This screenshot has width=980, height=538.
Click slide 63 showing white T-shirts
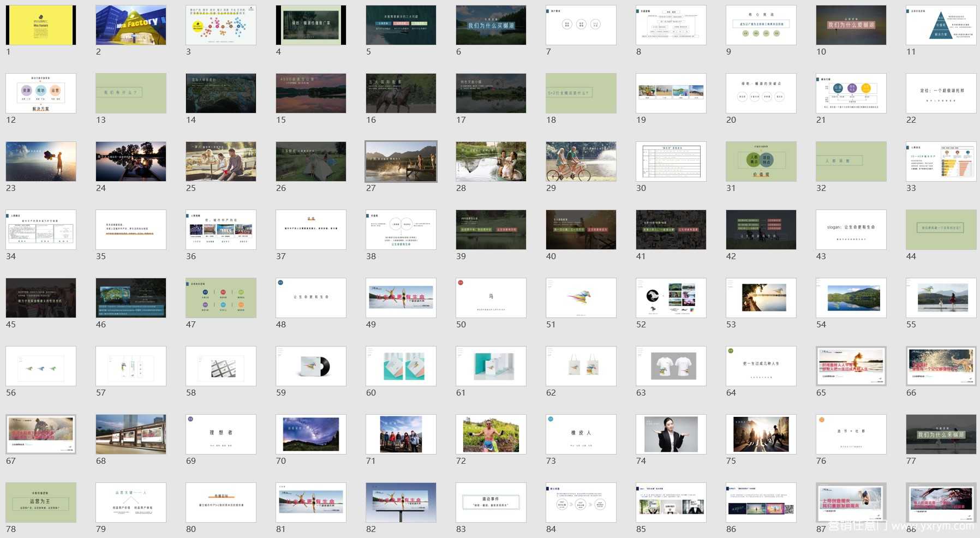[671, 366]
